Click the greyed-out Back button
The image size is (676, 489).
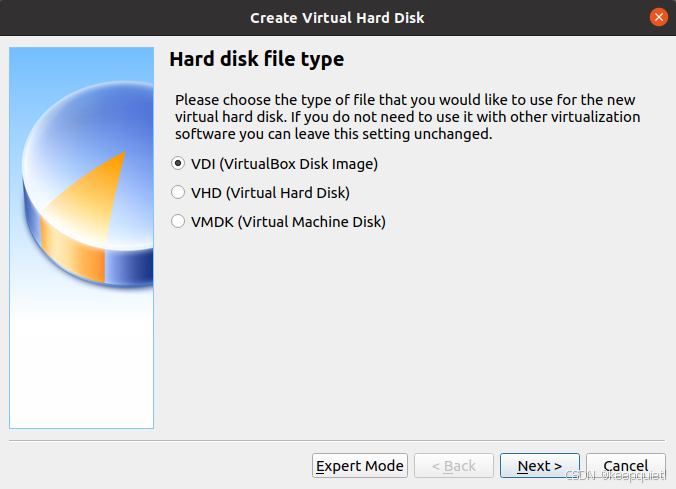(453, 466)
